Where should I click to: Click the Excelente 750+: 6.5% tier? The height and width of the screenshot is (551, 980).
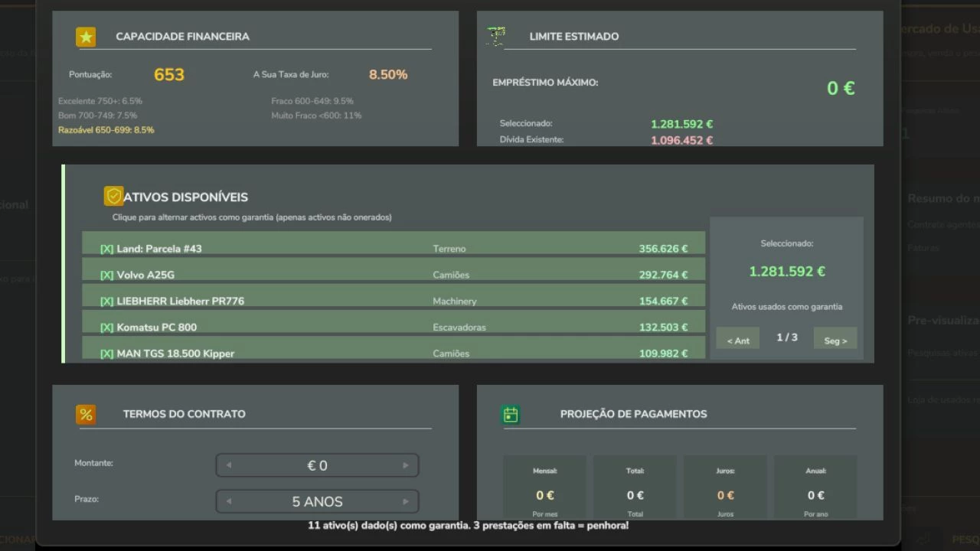100,101
